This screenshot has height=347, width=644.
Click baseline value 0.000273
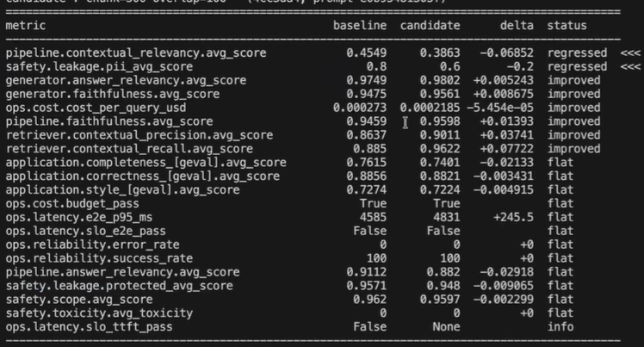(x=360, y=108)
